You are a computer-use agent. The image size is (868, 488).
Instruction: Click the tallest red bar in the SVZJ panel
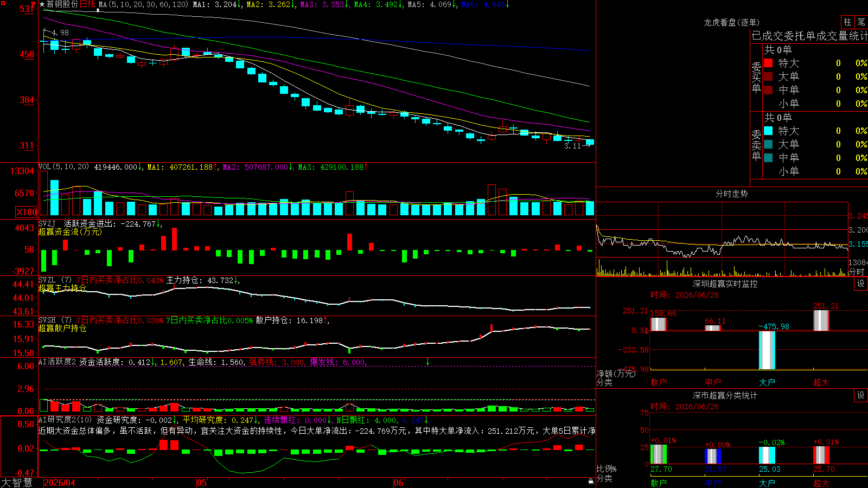[x=174, y=239]
